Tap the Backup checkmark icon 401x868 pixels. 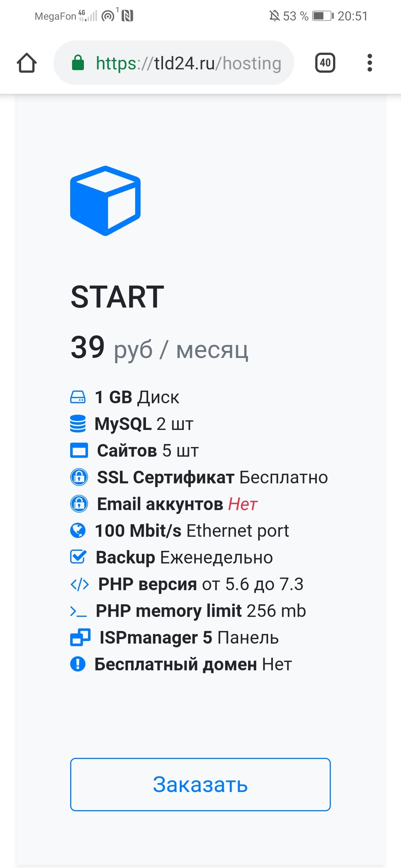click(x=78, y=557)
